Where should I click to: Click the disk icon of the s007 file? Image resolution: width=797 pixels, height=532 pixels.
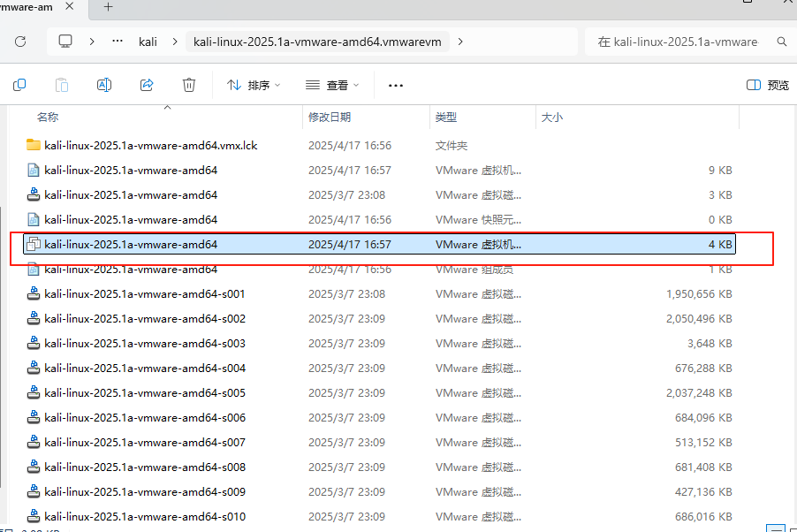click(34, 442)
